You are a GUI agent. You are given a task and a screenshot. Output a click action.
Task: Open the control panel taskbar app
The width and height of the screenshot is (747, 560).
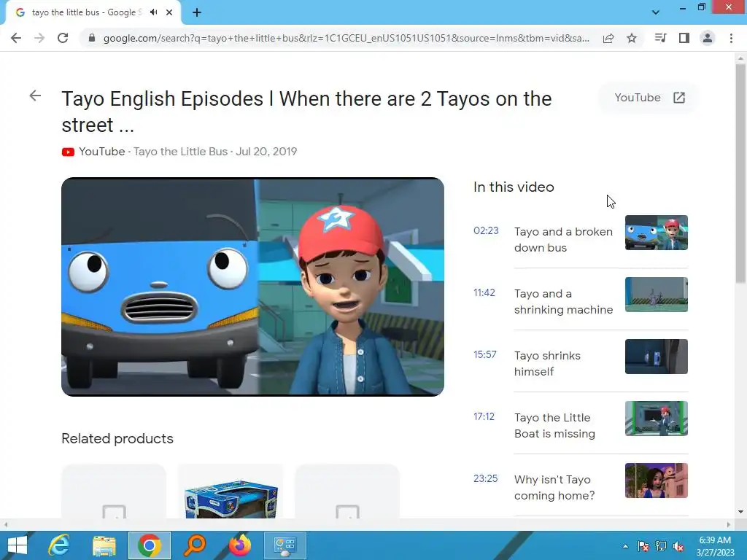285,545
